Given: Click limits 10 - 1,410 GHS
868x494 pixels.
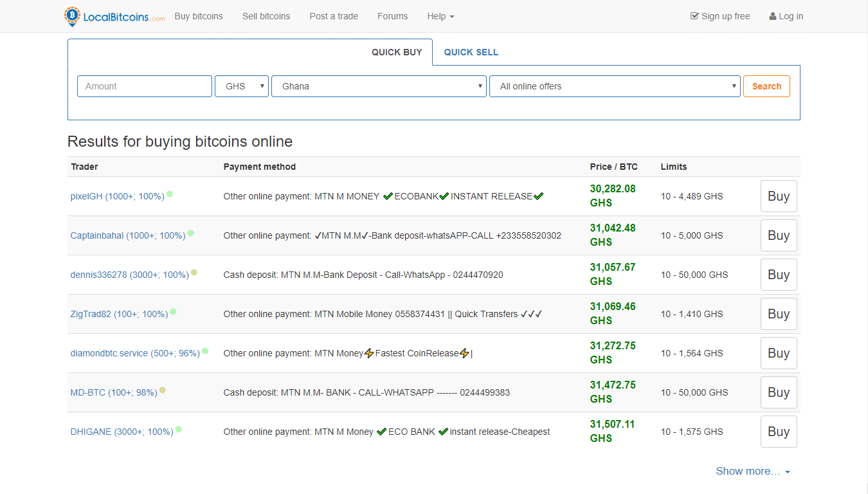Looking at the screenshot, I should (692, 314).
